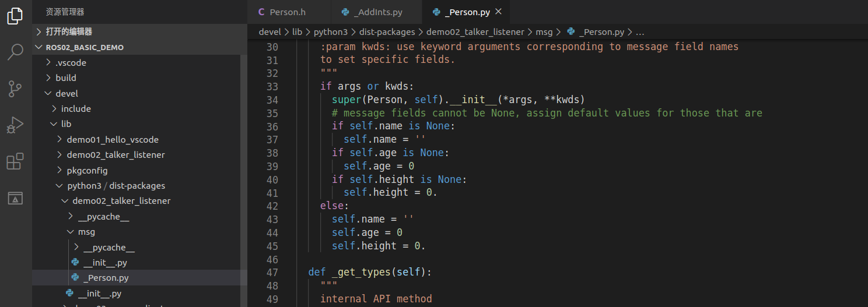Expand the .vscode folder
Viewport: 868px width, 307px height.
click(71, 62)
